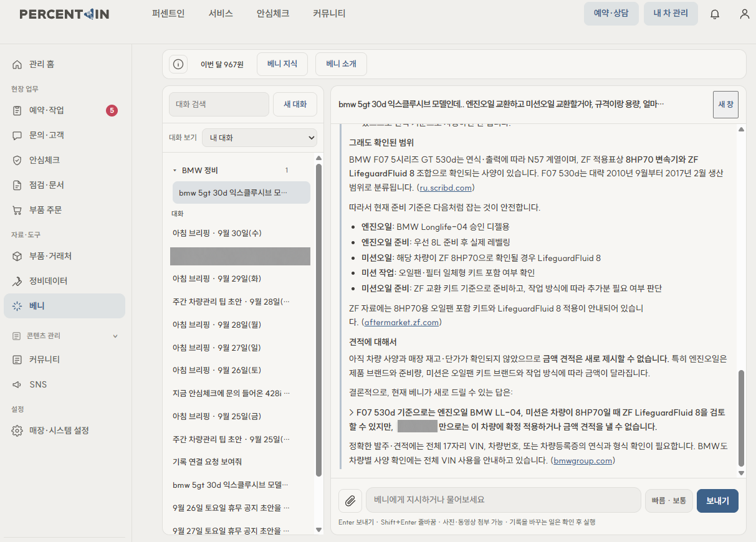Open the 빠름 · 보통 speed selector
This screenshot has width=756, height=542.
click(x=669, y=500)
